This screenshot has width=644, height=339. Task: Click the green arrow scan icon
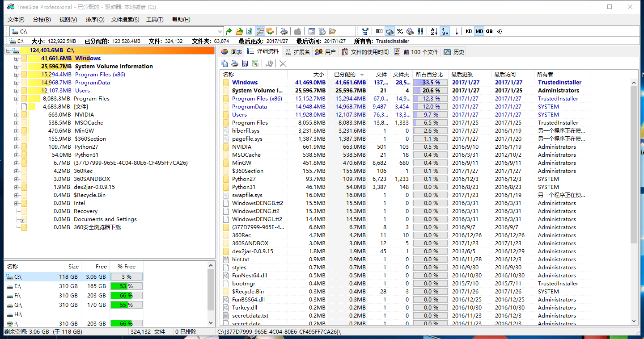tap(229, 31)
